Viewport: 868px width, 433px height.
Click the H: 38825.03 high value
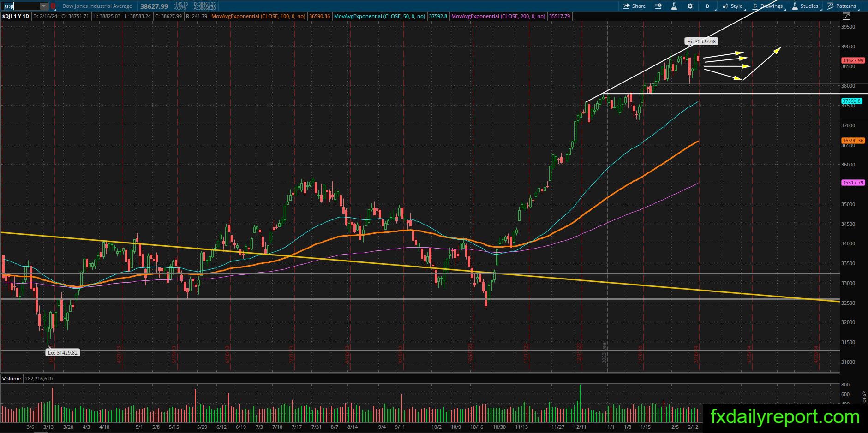coord(107,16)
